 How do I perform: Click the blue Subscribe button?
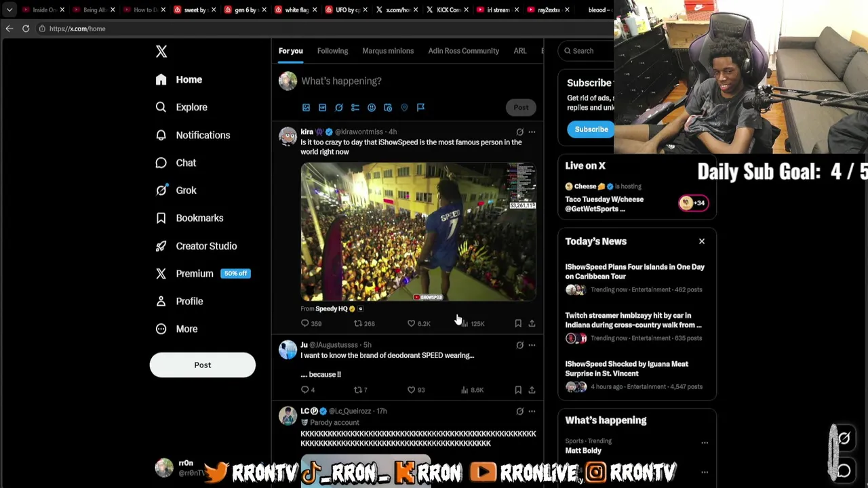591,129
